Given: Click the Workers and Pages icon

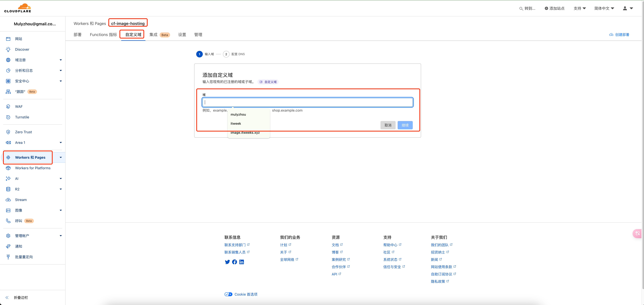Looking at the screenshot, I should (8, 157).
